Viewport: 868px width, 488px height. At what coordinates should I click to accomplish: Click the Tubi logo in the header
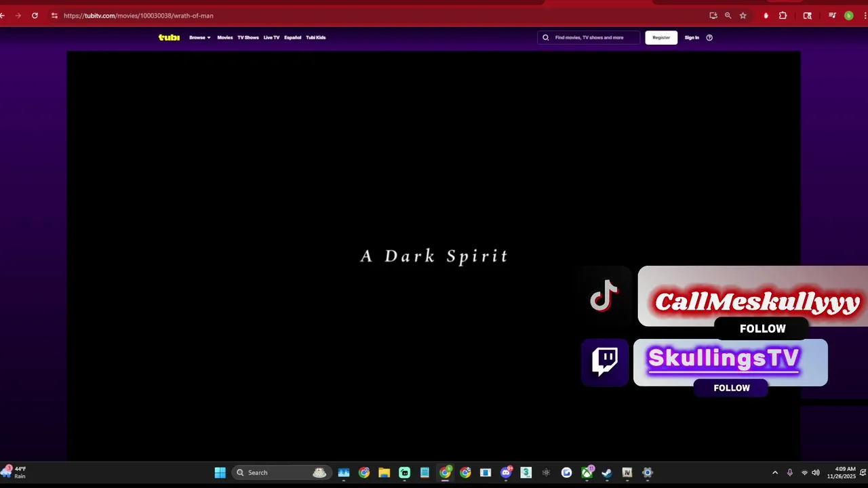169,37
